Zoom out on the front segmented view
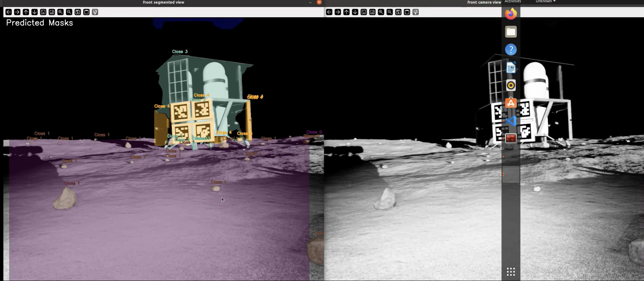Viewport: 644px width, 281px height. [x=69, y=12]
